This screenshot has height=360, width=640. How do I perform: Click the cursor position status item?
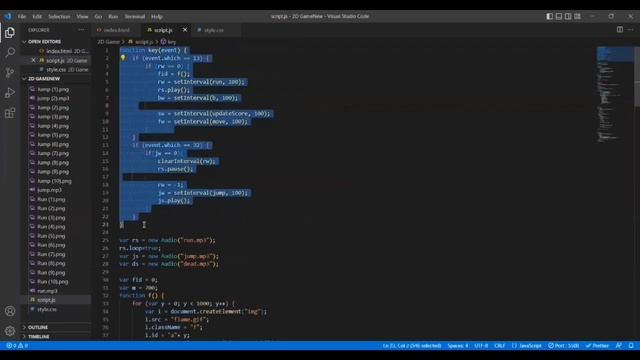412,346
